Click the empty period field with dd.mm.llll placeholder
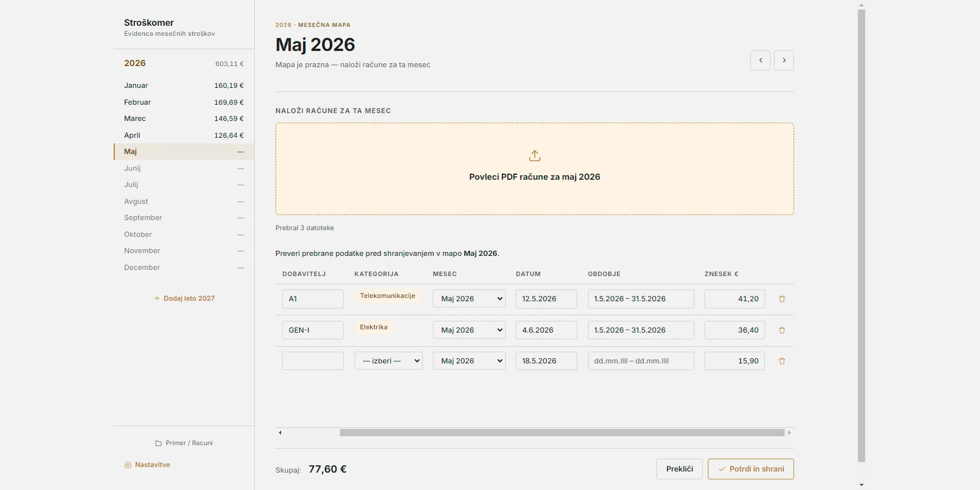Viewport: 980px width, 490px height. point(641,361)
